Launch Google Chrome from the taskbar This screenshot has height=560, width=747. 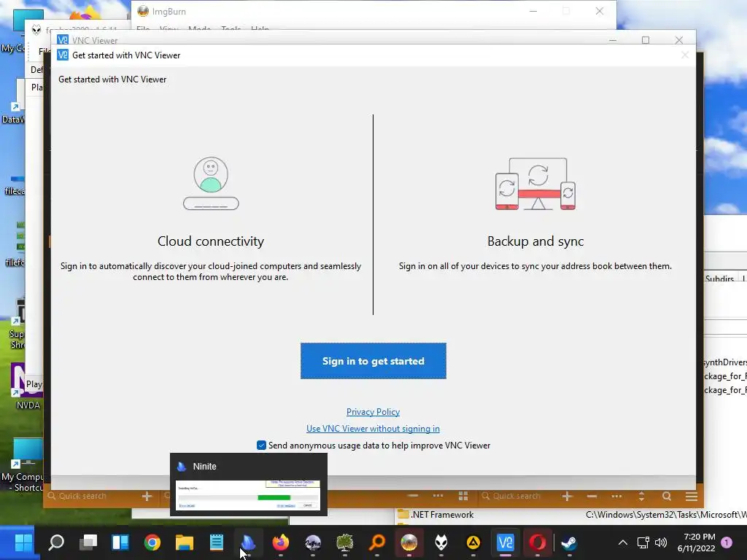coord(152,542)
